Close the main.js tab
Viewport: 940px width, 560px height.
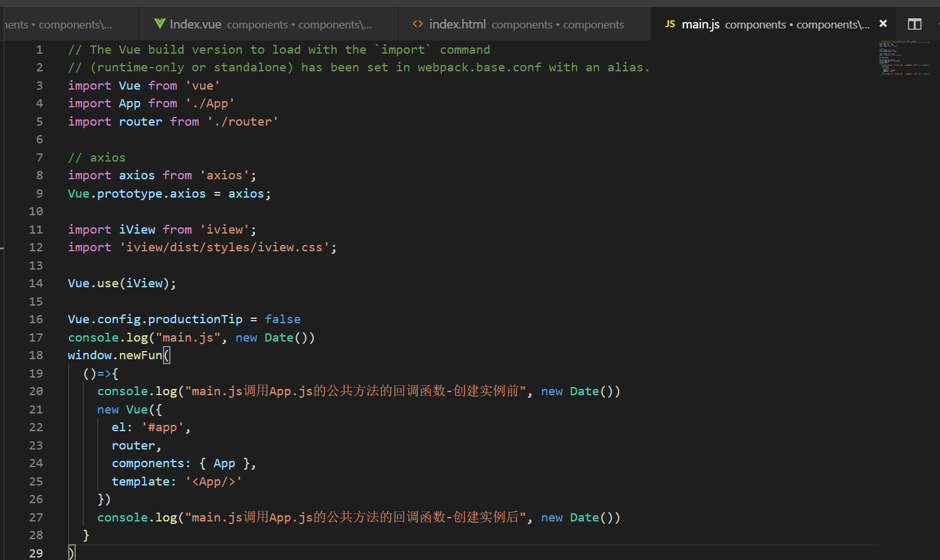(883, 23)
